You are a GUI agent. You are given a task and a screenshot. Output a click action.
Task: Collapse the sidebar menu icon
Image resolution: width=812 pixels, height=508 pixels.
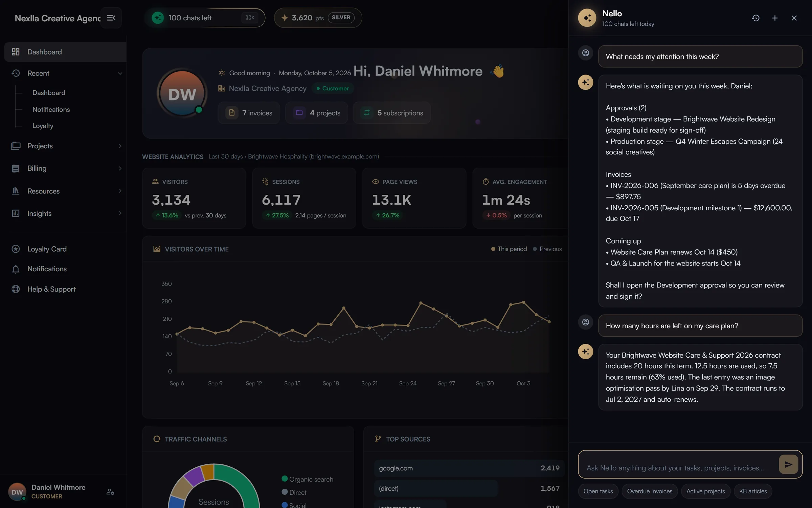tap(111, 18)
